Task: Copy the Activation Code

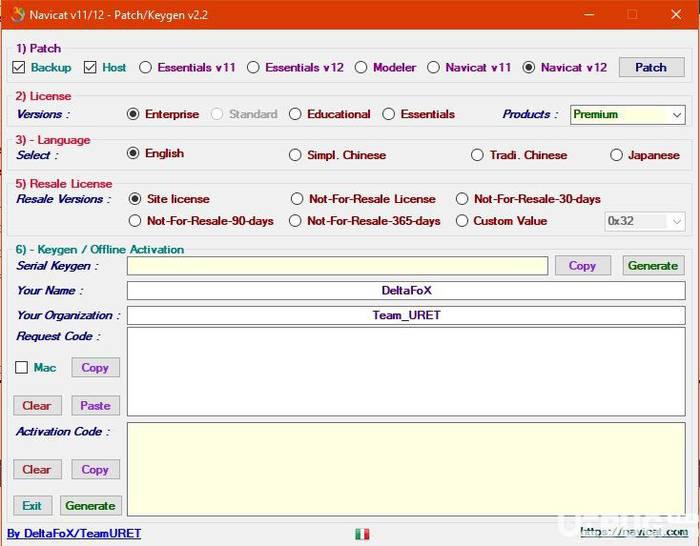Action: click(96, 470)
